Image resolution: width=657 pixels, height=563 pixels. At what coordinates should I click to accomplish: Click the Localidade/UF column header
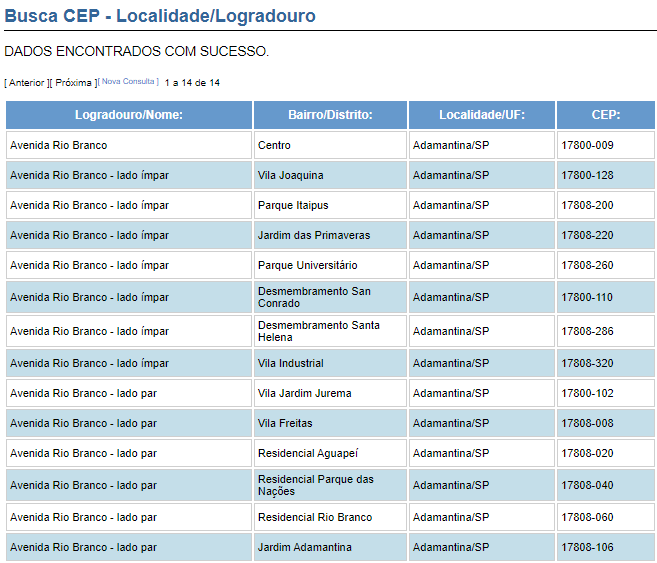(482, 115)
